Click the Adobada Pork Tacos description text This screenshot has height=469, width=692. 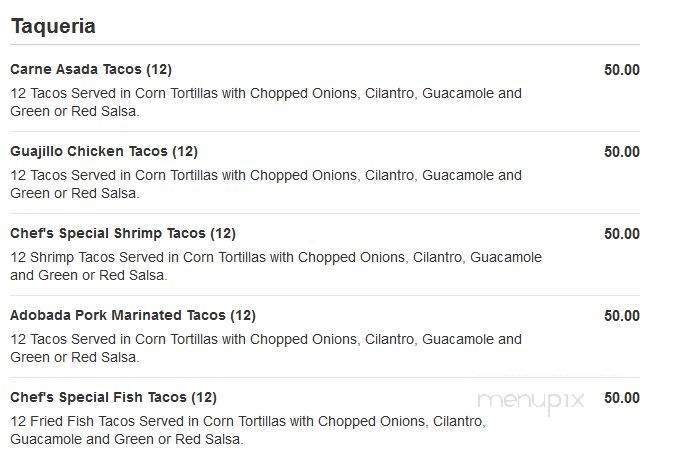pos(266,348)
